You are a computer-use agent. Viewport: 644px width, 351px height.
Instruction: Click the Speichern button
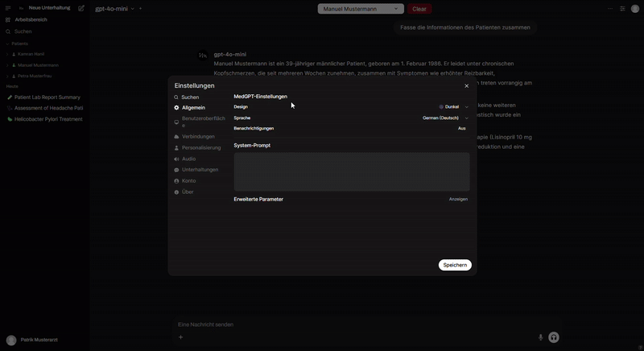click(455, 265)
